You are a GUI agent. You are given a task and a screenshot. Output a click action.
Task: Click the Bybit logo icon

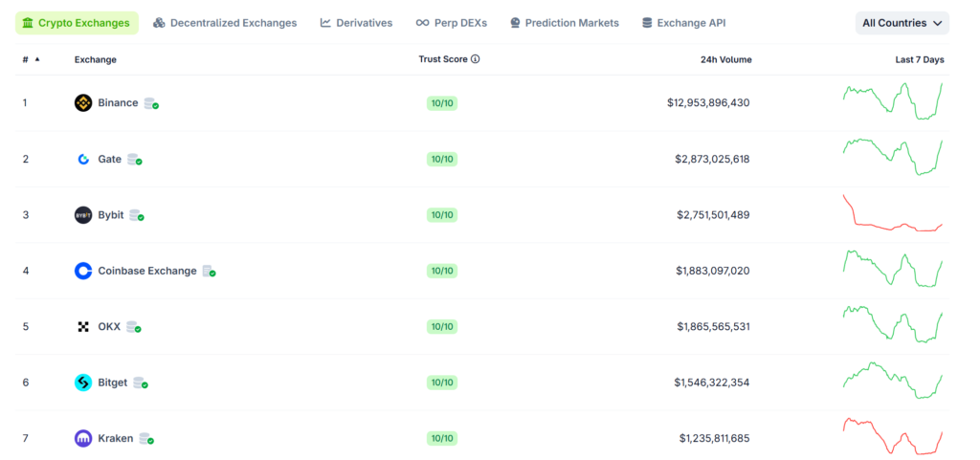[83, 215]
